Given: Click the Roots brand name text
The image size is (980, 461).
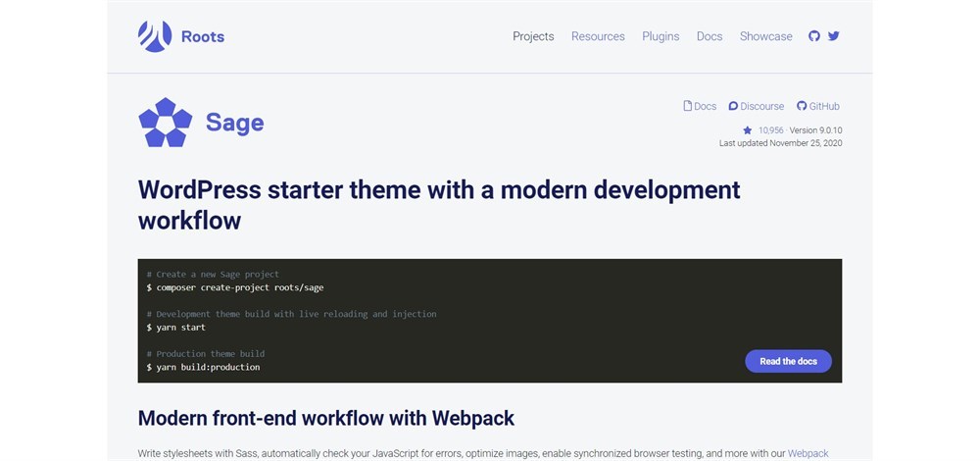Looking at the screenshot, I should (x=203, y=37).
